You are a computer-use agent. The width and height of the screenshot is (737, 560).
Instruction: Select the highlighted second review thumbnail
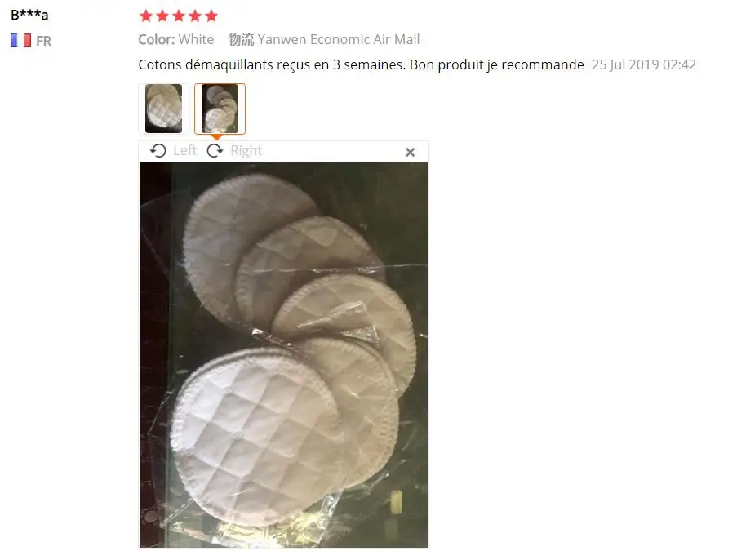pyautogui.click(x=220, y=109)
